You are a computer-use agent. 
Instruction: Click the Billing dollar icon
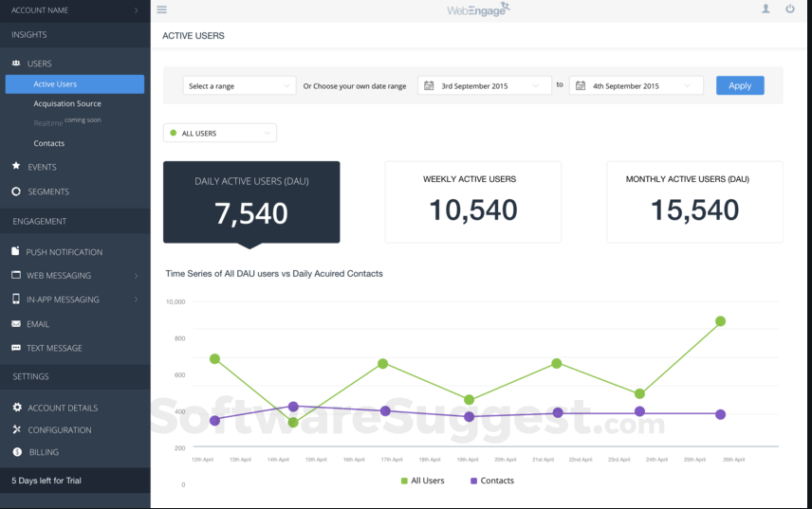(x=17, y=452)
